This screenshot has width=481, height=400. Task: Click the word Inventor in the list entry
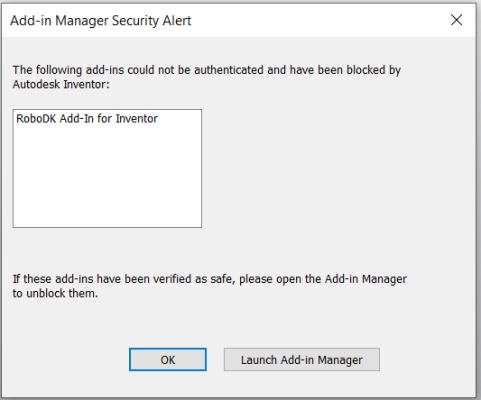tap(136, 119)
